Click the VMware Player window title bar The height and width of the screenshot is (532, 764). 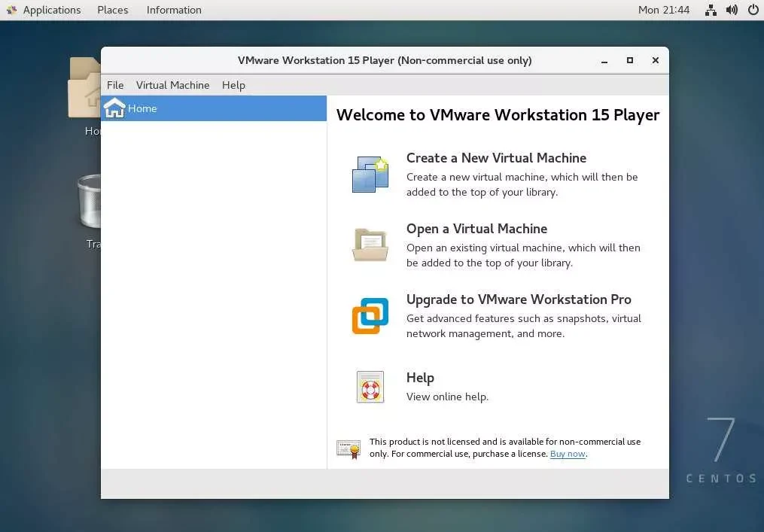(x=385, y=60)
